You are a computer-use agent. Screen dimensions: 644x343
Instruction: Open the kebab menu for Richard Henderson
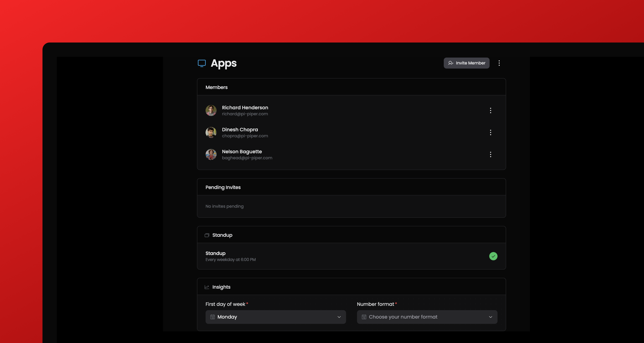[x=491, y=110]
